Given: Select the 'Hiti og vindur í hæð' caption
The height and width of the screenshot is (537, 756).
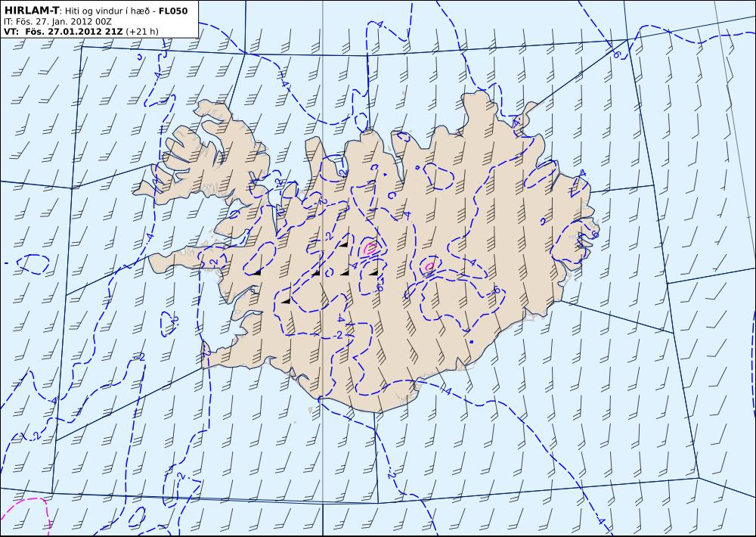Looking at the screenshot, I should 108,11.
